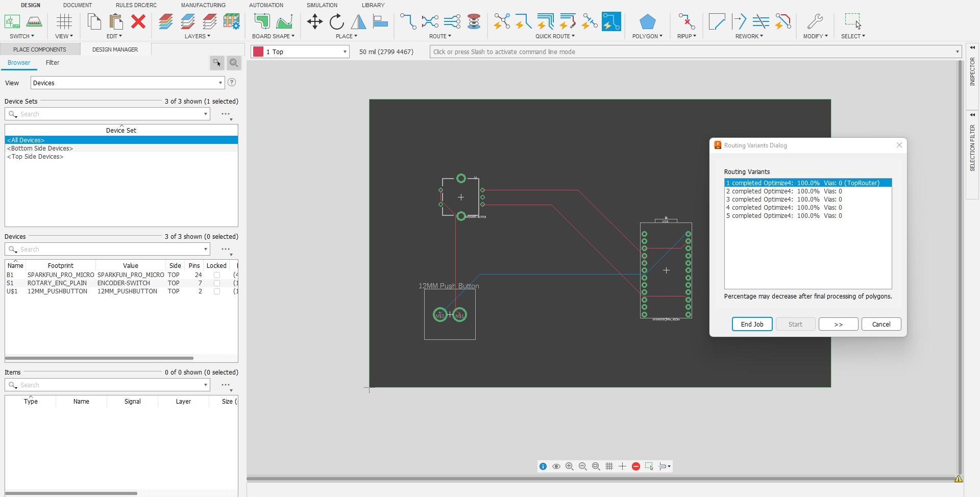Check the Locked box for U$1 pushbutton

tap(216, 291)
